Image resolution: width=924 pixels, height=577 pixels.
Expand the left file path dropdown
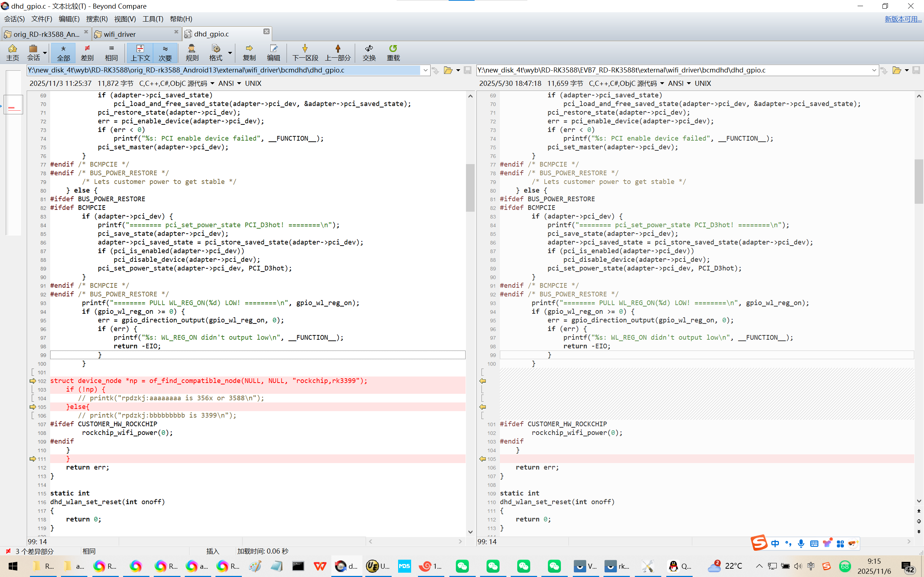pyautogui.click(x=425, y=70)
